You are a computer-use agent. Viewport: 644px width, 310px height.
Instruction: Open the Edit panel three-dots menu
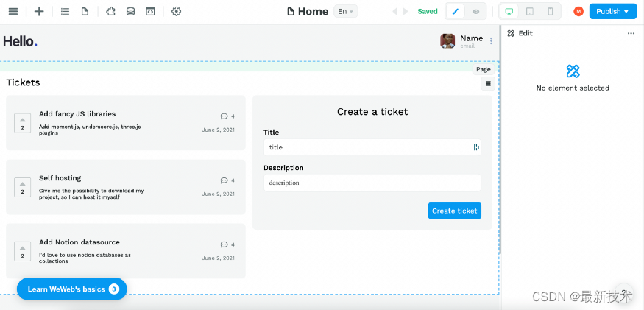click(631, 33)
